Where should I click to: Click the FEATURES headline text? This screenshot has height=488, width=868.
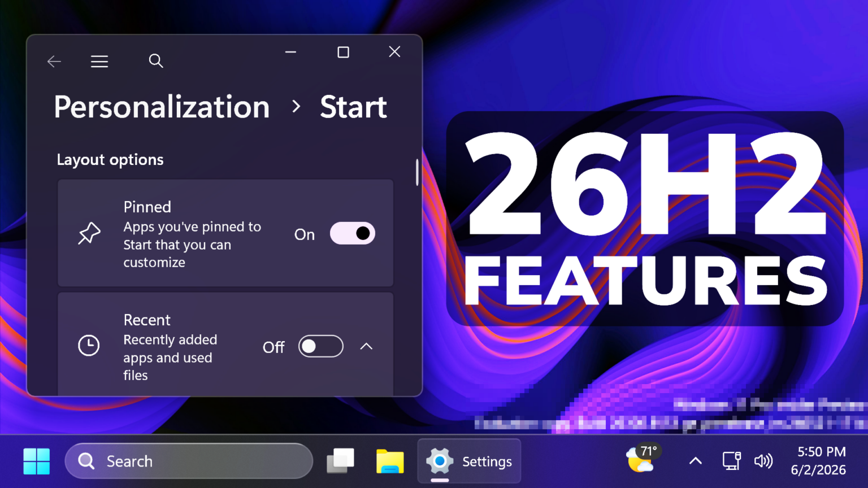pyautogui.click(x=646, y=280)
